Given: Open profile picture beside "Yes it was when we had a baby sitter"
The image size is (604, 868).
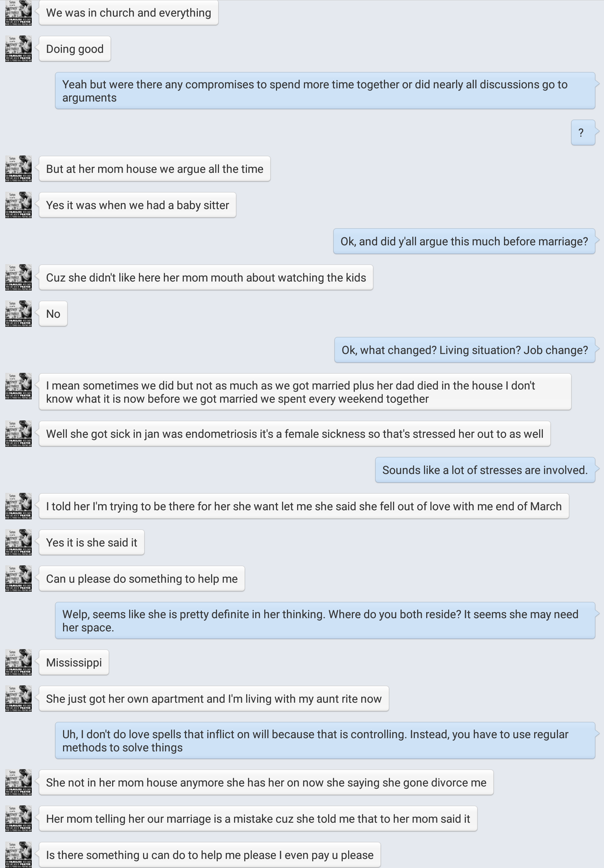Looking at the screenshot, I should 18,205.
